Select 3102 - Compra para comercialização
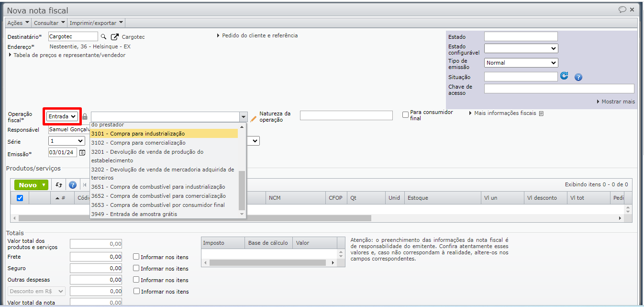The width and height of the screenshot is (644, 307). pyautogui.click(x=164, y=143)
